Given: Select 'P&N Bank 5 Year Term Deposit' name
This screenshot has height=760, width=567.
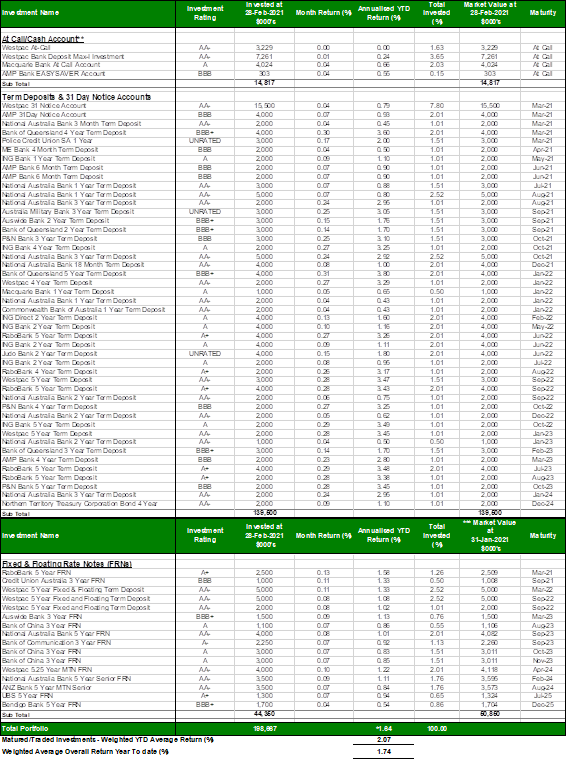Looking at the screenshot, I should point(49,487).
